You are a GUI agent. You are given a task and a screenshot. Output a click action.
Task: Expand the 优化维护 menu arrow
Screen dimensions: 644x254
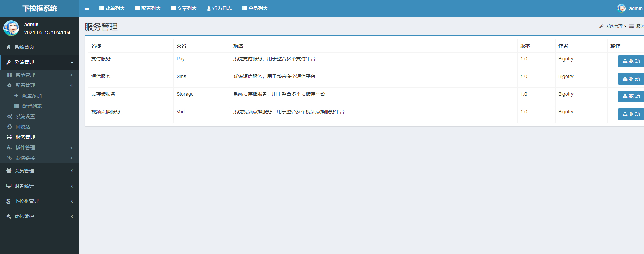pos(72,216)
